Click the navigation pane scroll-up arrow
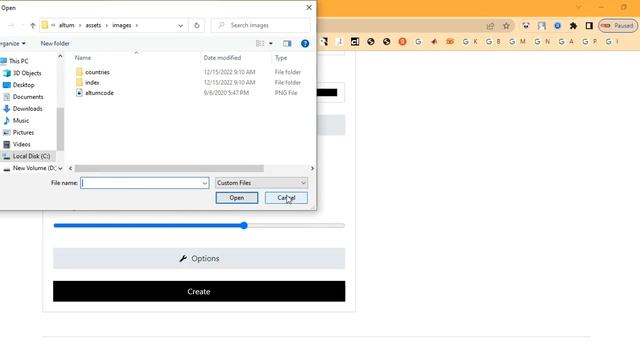This screenshot has width=640, height=360. pyautogui.click(x=60, y=56)
